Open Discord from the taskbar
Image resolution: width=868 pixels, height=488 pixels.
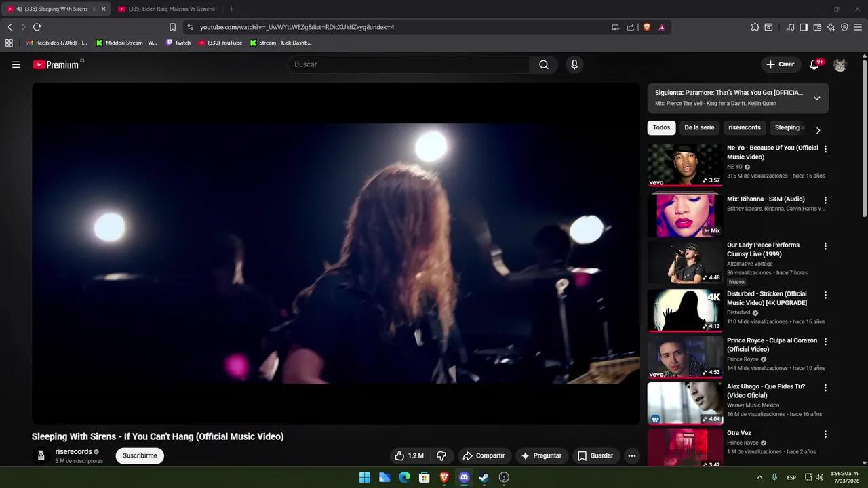464,477
